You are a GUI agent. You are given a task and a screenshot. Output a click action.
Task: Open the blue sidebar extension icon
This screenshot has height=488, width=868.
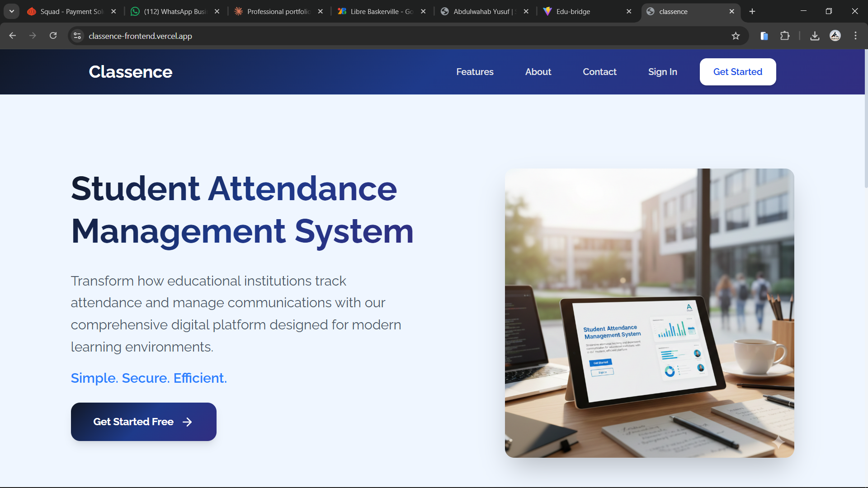pyautogui.click(x=764, y=36)
